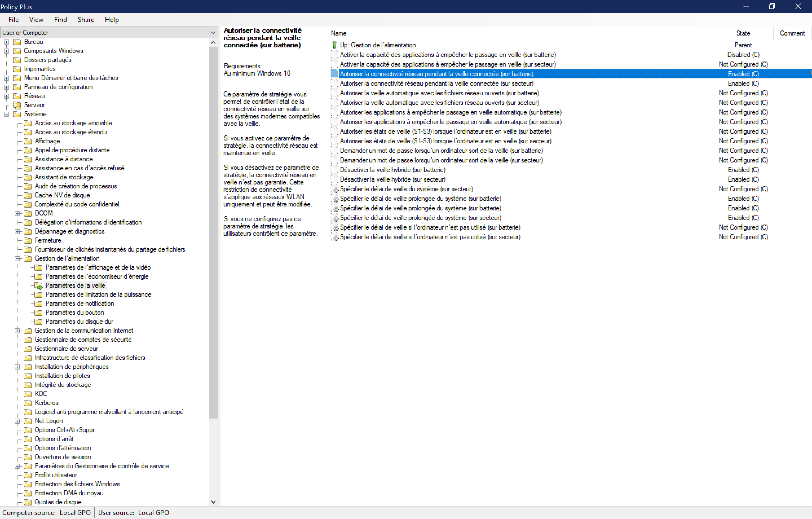Sort the policy list by the State column header
This screenshot has height=519, width=812.
pos(743,33)
